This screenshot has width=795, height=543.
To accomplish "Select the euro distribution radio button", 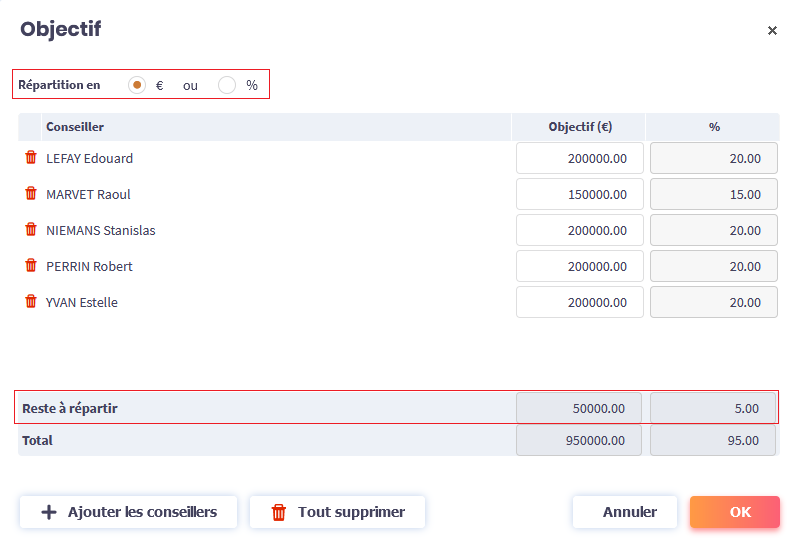I will point(137,85).
